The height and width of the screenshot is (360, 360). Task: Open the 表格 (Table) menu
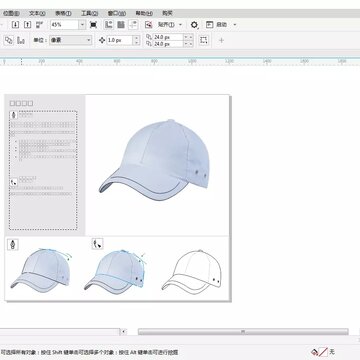tap(63, 13)
